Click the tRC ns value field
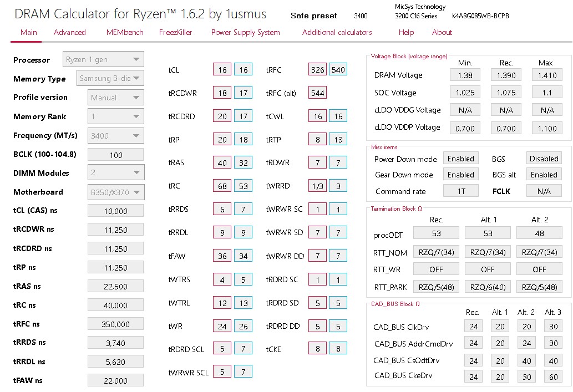Screen dimensions: 573x392 click(x=115, y=306)
